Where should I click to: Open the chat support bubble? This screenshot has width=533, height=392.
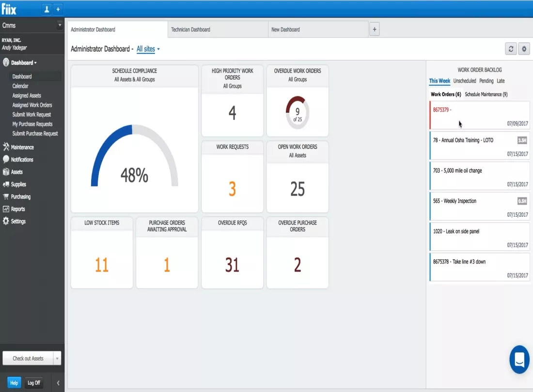519,360
